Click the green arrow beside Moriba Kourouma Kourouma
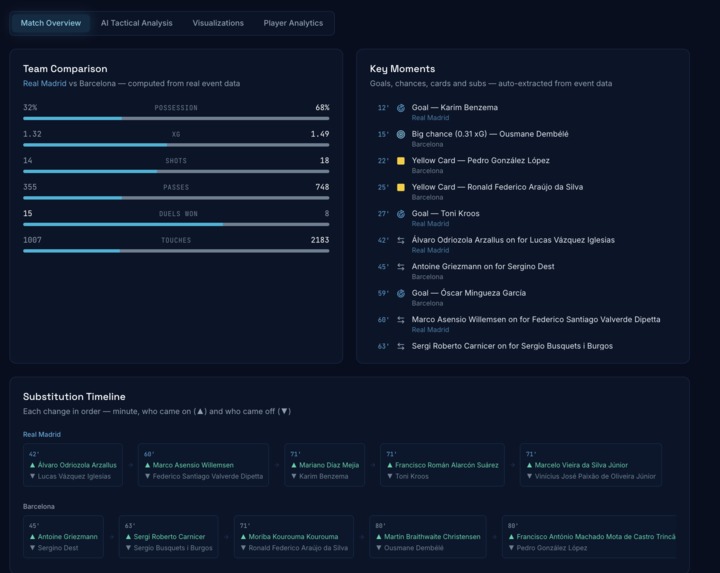Screen dimensions: 720x573 click(243, 537)
